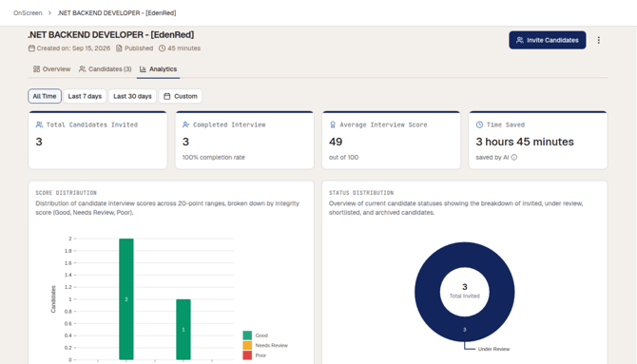The width and height of the screenshot is (637, 364).
Task: Go to OnScreen breadcrumb link
Action: point(28,13)
